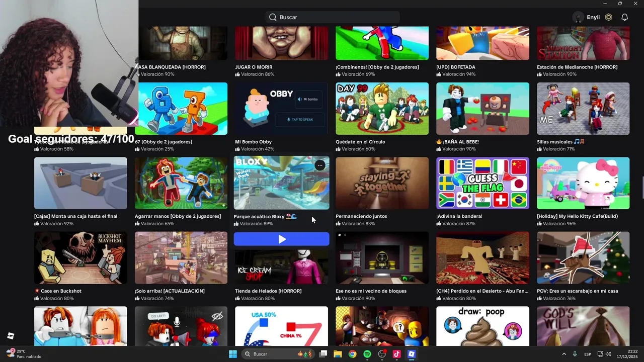644x362 pixels.
Task: Open the Permaneciendo juntos thumbnail
Action: 382,183
